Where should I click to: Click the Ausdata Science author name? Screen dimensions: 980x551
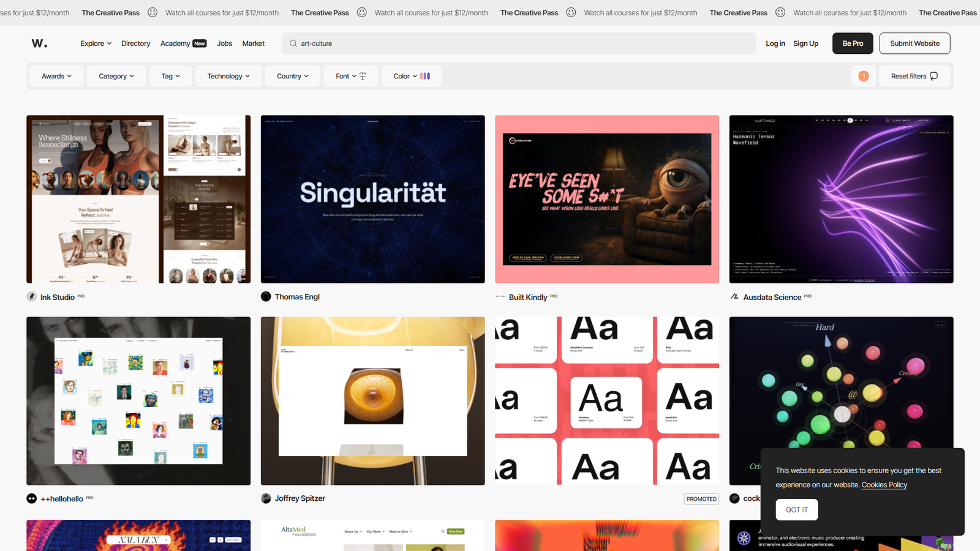[772, 297]
